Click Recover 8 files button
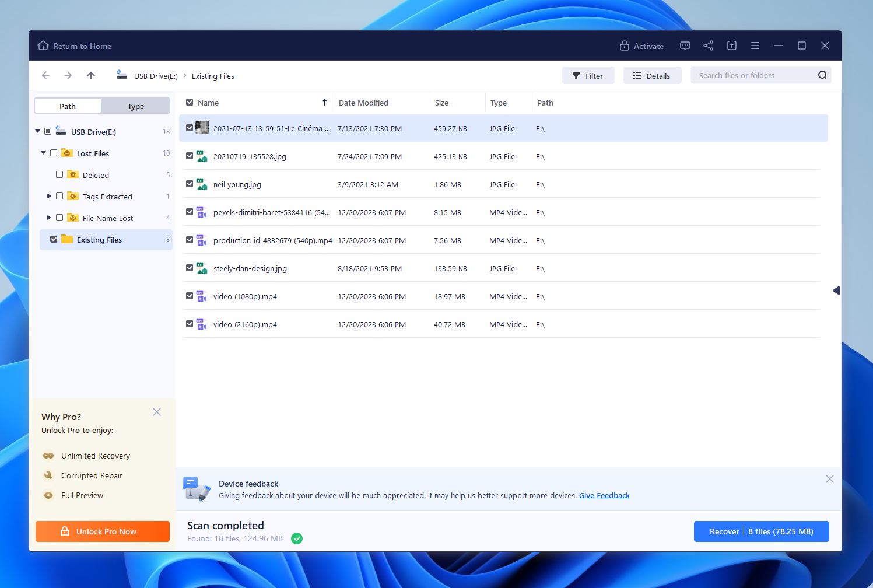The width and height of the screenshot is (873, 588). pyautogui.click(x=761, y=531)
